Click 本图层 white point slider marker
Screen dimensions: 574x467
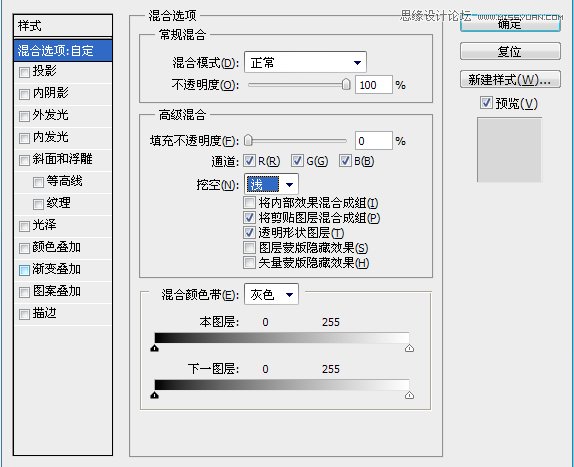409,348
